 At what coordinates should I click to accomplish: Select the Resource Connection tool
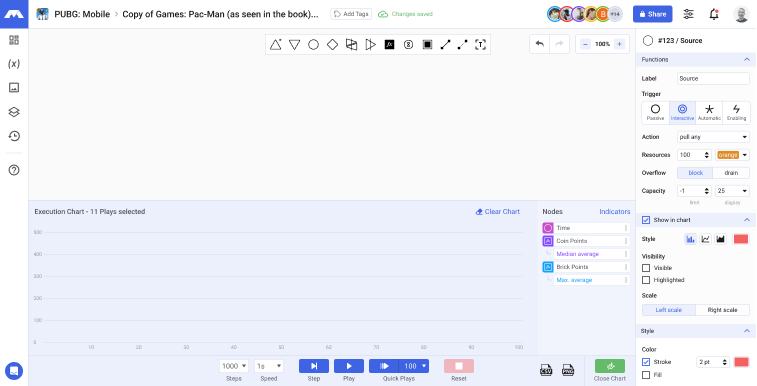coord(446,45)
